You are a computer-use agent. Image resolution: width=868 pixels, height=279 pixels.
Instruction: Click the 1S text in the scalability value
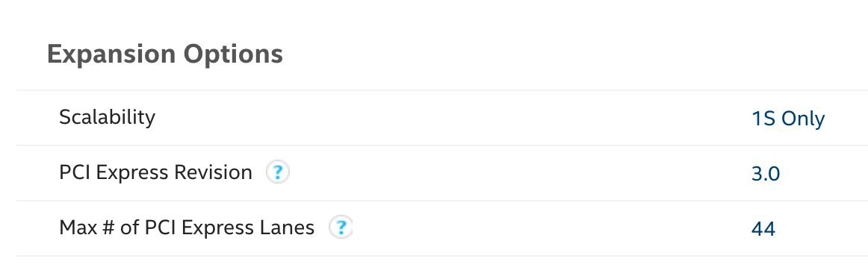tap(763, 119)
